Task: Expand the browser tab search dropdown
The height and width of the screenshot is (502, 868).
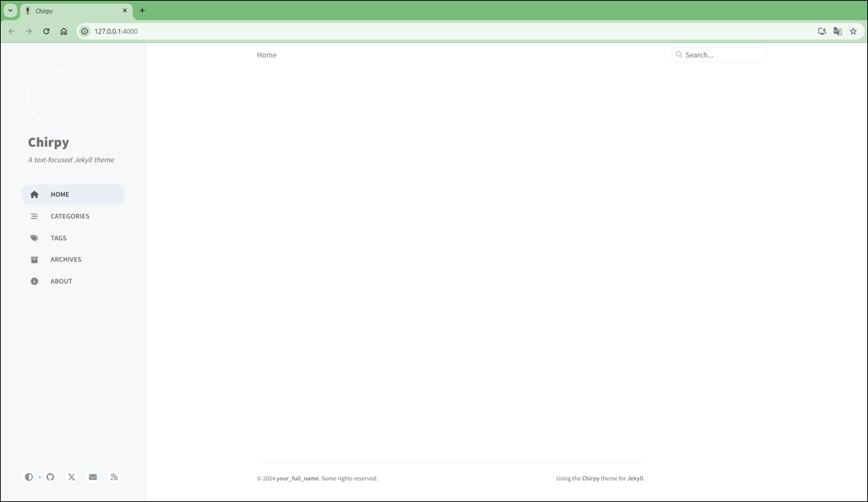Action: click(10, 11)
